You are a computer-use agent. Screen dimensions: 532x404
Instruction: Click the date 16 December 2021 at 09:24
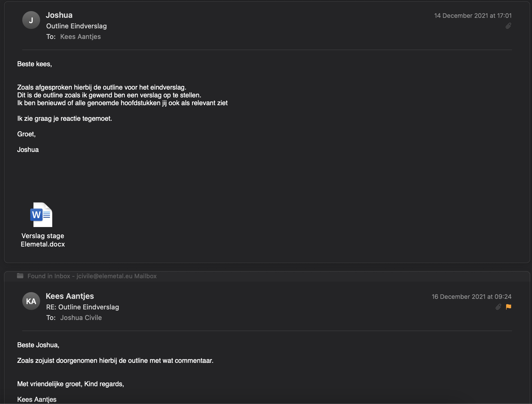(x=471, y=297)
